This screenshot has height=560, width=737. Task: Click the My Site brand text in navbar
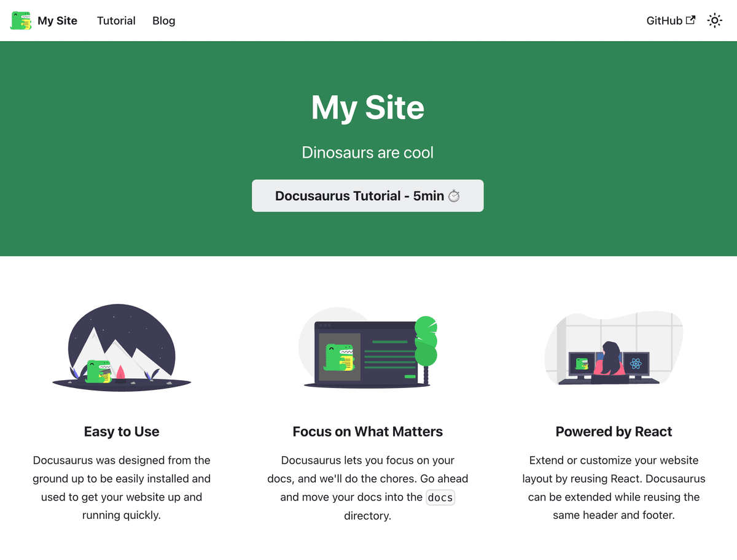click(57, 20)
